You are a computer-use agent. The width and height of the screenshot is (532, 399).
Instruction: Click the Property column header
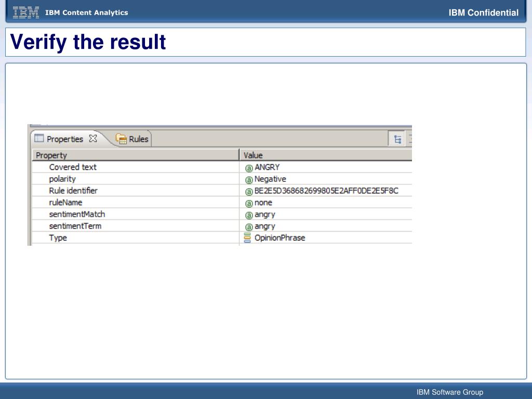[136, 155]
